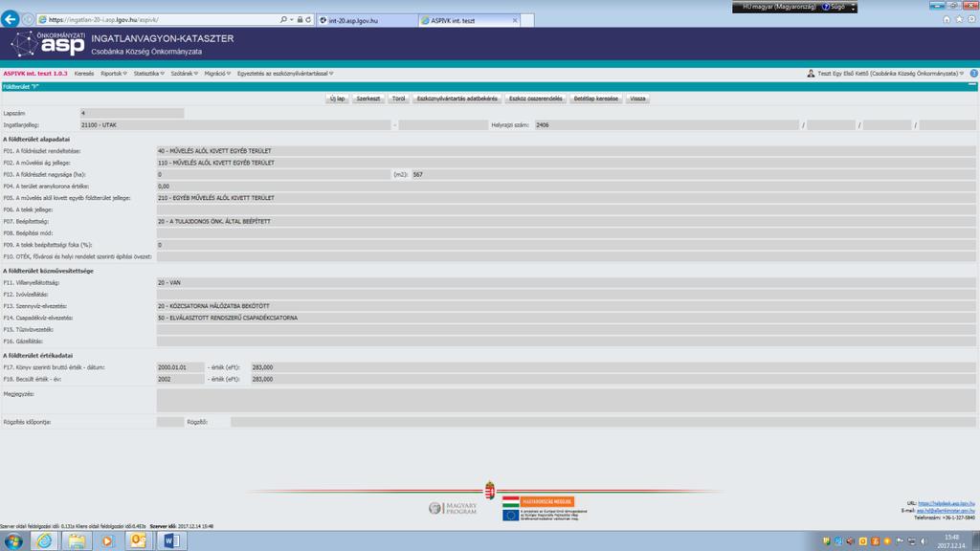Click the Szerkeszt button

[368, 99]
